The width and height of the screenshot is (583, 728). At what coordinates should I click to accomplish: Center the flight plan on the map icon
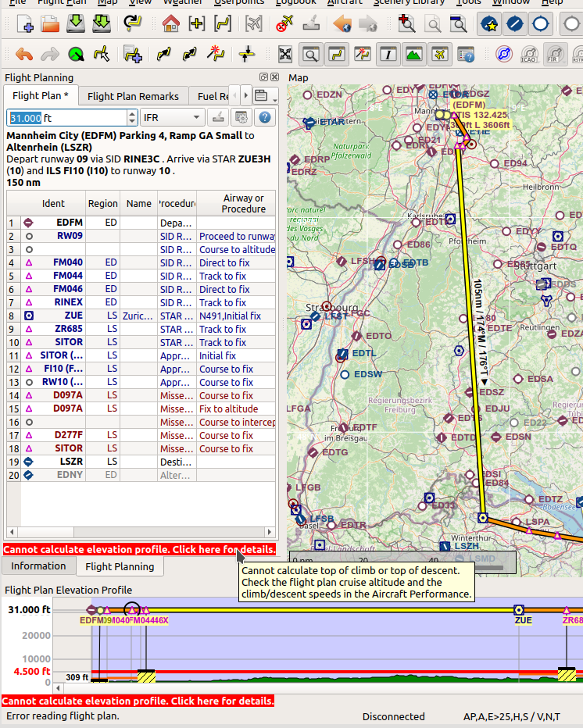[x=223, y=23]
